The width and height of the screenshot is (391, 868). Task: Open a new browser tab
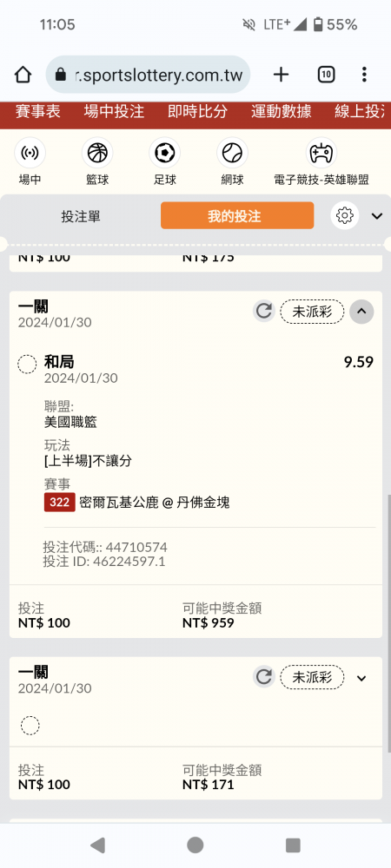(282, 75)
